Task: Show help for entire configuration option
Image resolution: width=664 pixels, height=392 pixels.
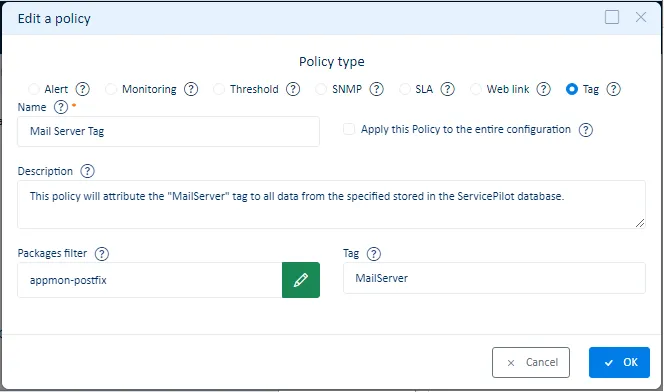Action: pyautogui.click(x=586, y=130)
